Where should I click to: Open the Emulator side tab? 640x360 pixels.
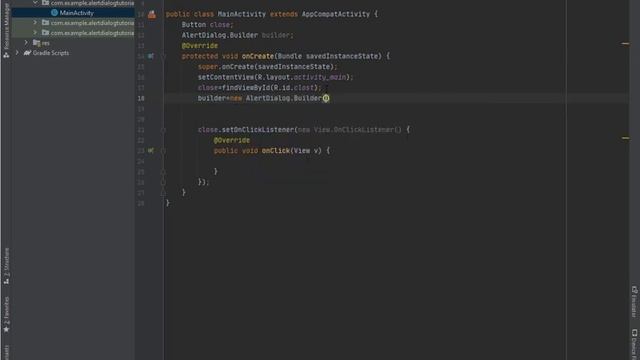pos(634,301)
